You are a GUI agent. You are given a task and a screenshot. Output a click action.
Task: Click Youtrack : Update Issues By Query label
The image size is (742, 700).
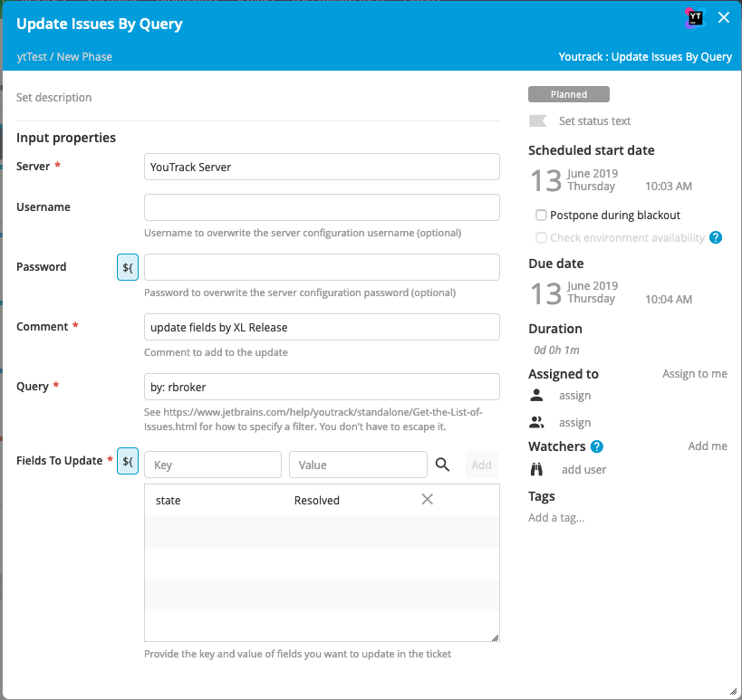click(645, 57)
